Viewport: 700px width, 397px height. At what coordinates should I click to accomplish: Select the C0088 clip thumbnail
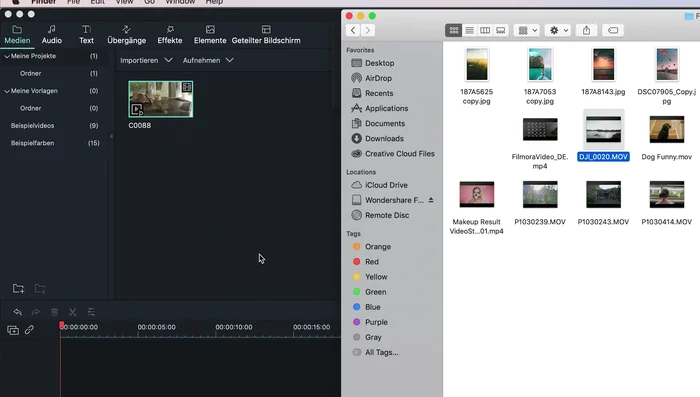(x=161, y=99)
